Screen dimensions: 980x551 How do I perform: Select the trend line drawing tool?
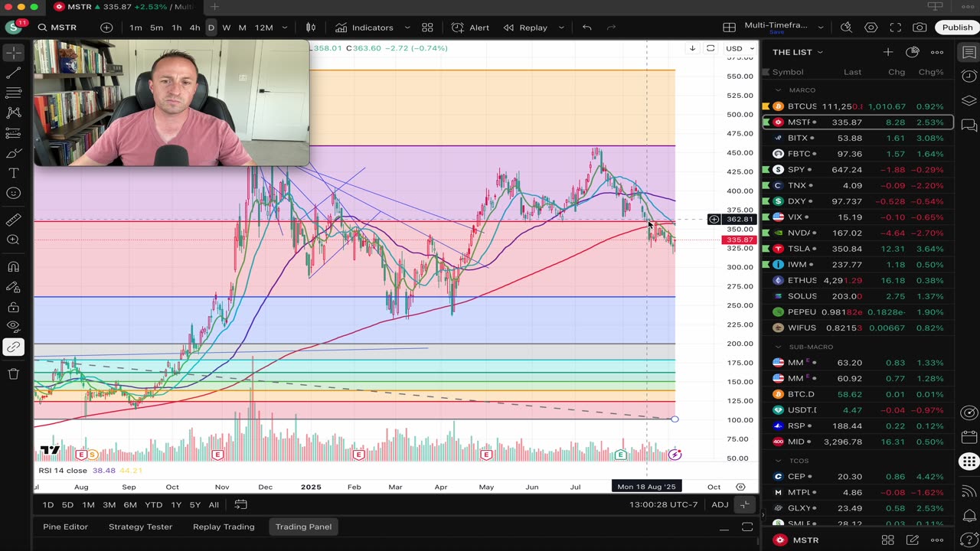[13, 73]
